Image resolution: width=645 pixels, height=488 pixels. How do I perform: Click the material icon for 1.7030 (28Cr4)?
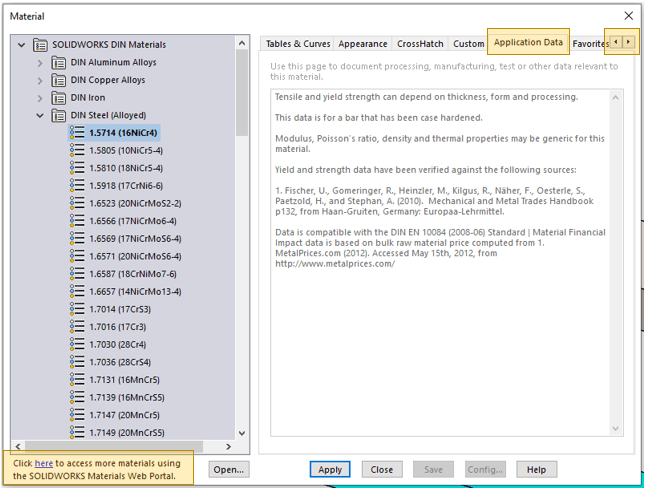(x=77, y=344)
